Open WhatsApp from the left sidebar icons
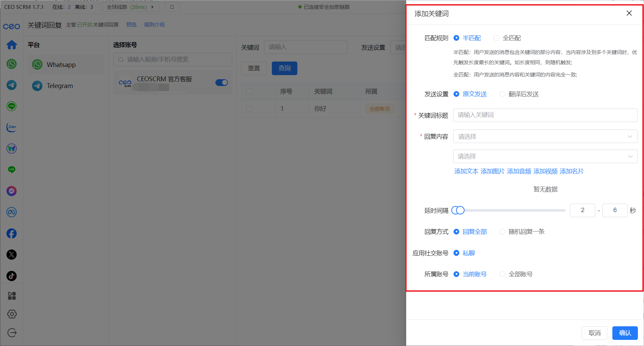This screenshot has height=346, width=644. 12,64
